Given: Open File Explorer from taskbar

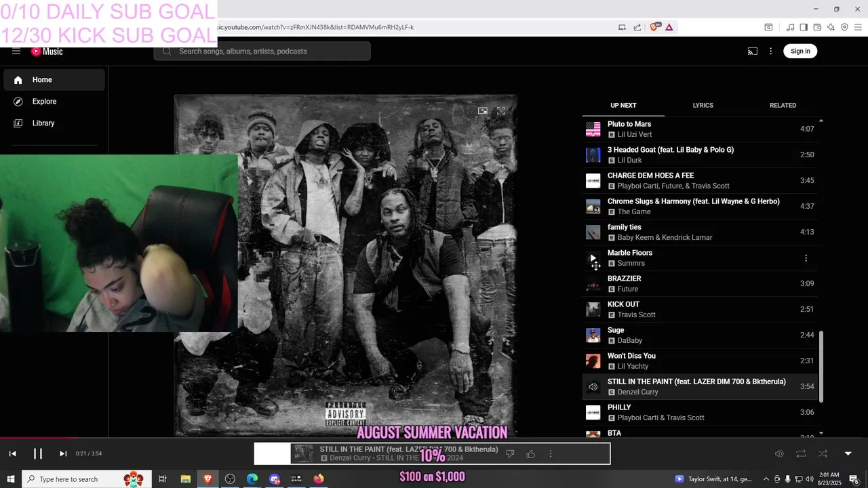Looking at the screenshot, I should [x=185, y=479].
